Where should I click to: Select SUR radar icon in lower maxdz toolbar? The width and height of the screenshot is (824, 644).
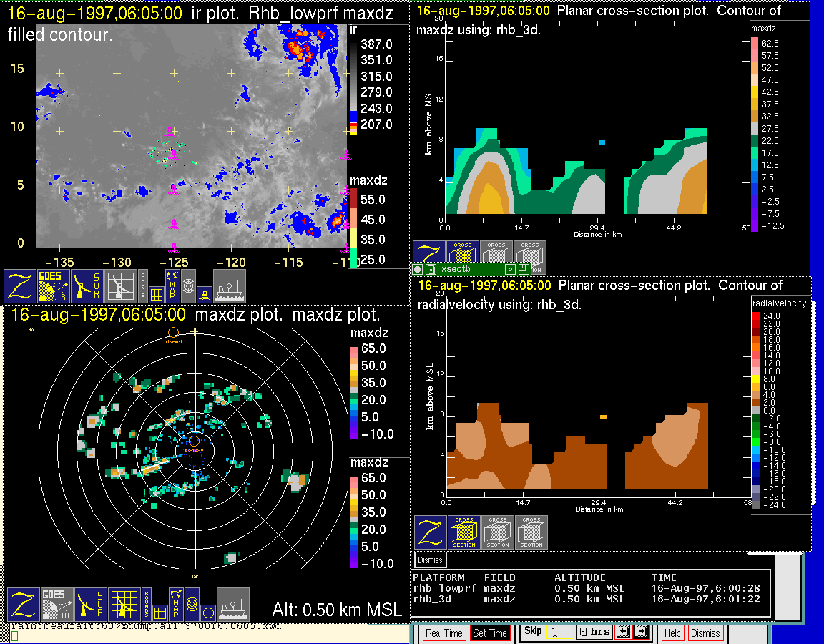click(91, 605)
